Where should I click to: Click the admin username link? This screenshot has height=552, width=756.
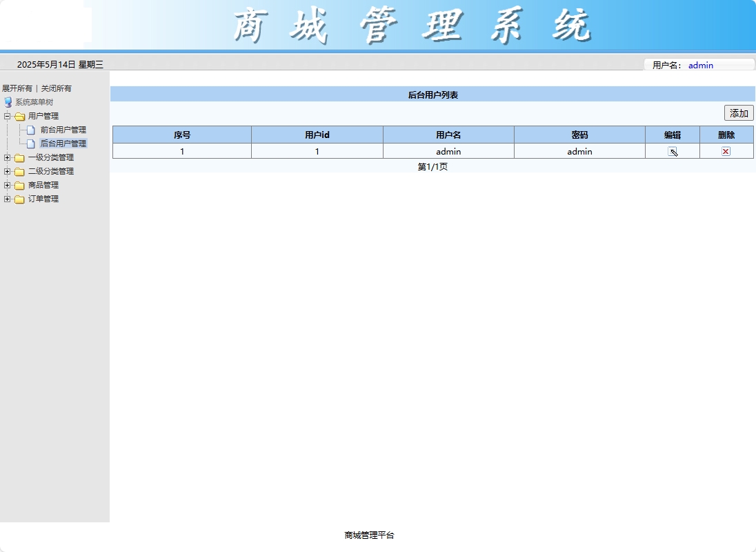tap(701, 65)
